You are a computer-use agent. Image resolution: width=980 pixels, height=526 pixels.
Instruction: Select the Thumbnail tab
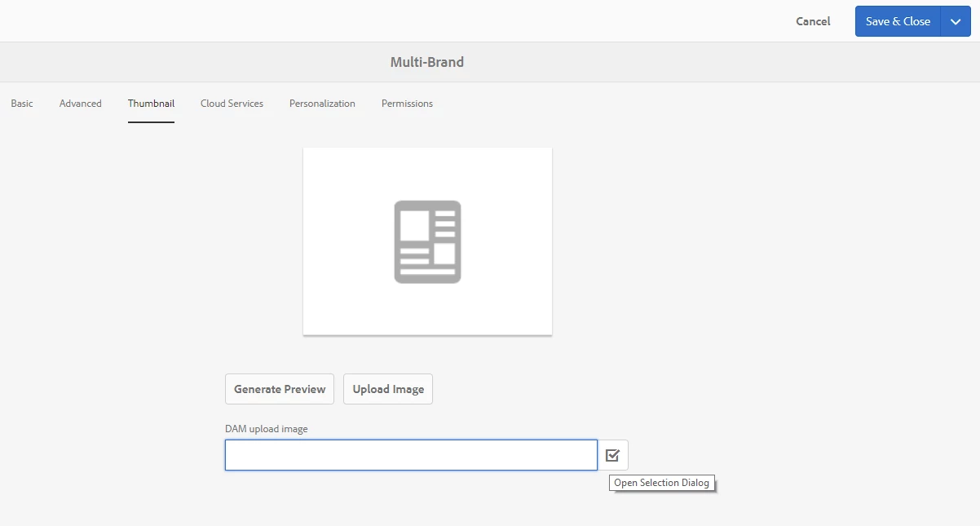[x=151, y=104]
